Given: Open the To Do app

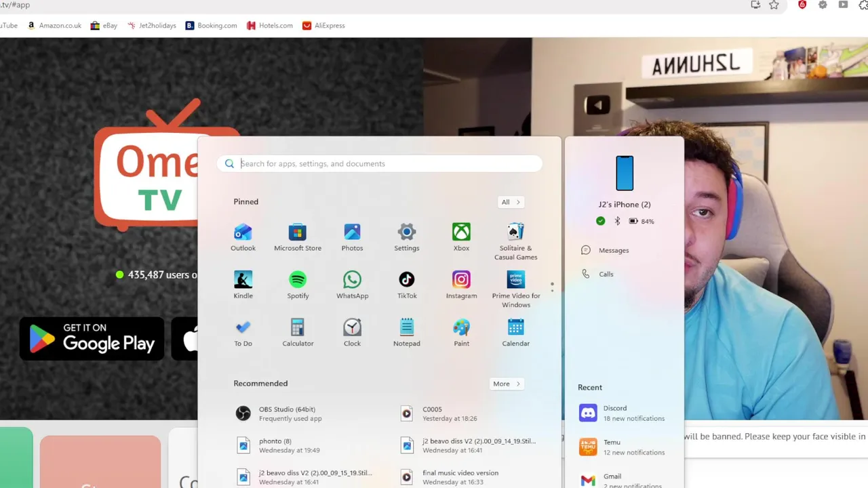Looking at the screenshot, I should point(243,333).
